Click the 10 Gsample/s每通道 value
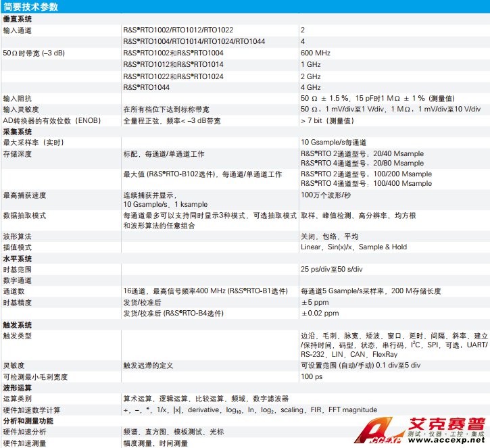 click(333, 143)
